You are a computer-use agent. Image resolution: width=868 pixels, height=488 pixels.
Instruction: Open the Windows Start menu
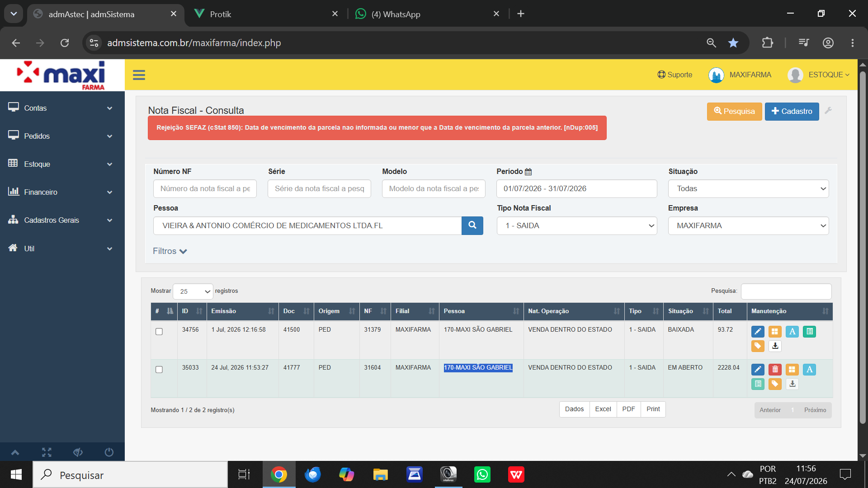pyautogui.click(x=16, y=474)
